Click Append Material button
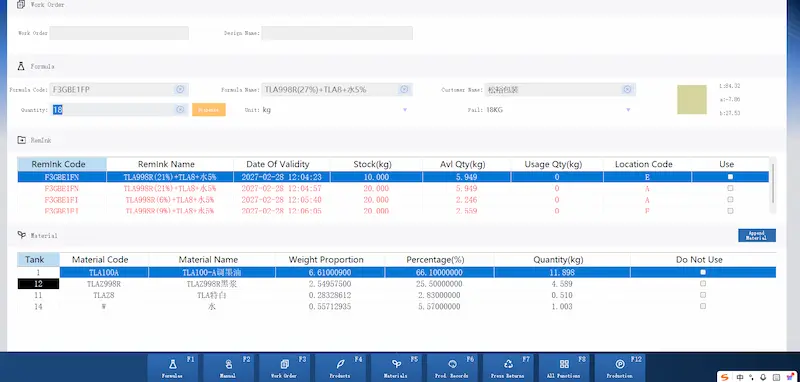This screenshot has height=382, width=800. tap(757, 235)
